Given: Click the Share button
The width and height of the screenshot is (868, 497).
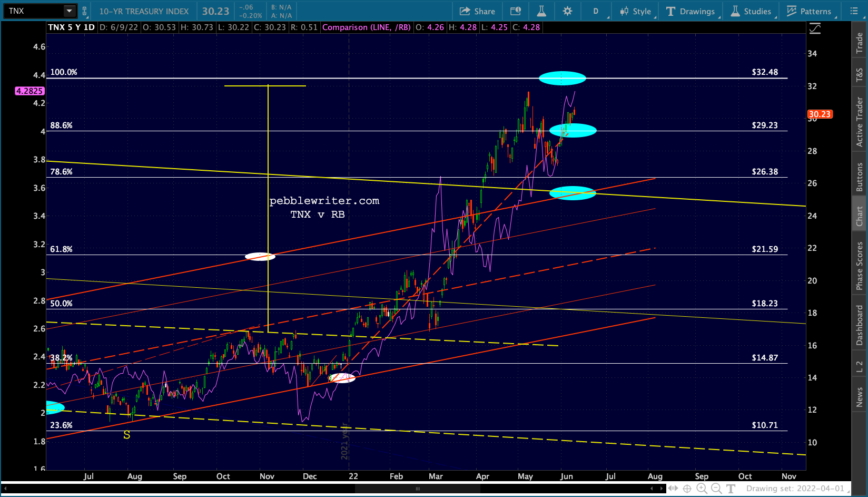Looking at the screenshot, I should (477, 11).
